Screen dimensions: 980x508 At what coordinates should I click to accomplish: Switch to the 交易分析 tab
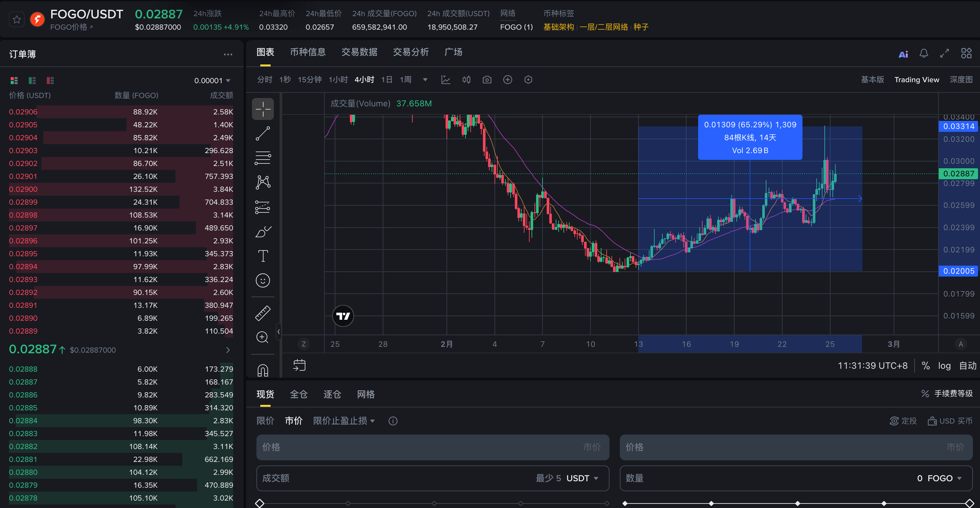pos(410,53)
